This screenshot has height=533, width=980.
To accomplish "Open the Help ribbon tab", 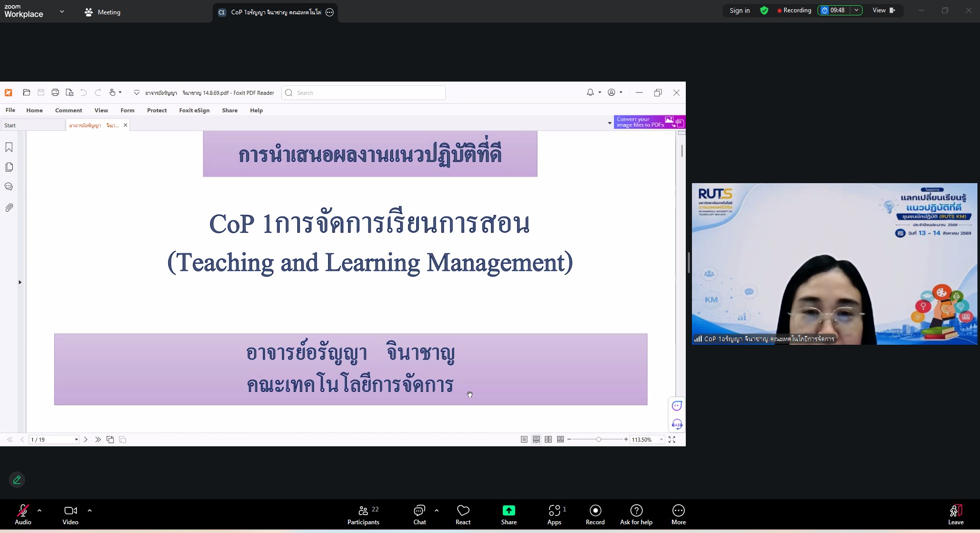I will [256, 110].
